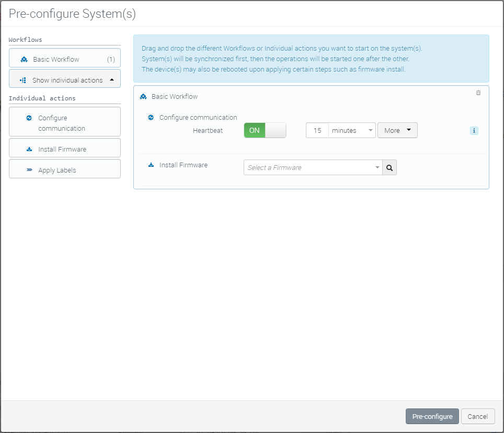Viewport: 504px width, 433px height.
Task: Click the label icon on the Apply Labels action
Action: click(x=29, y=170)
